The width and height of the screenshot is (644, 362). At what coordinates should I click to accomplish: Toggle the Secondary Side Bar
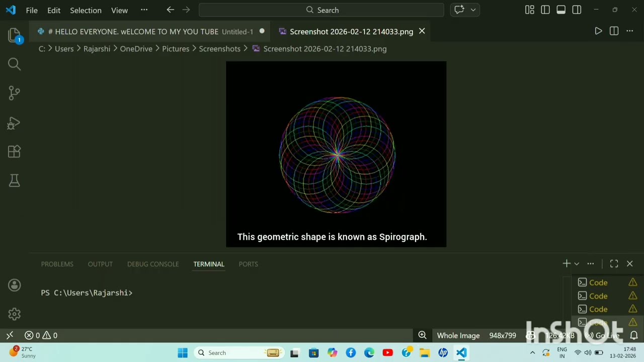577,10
